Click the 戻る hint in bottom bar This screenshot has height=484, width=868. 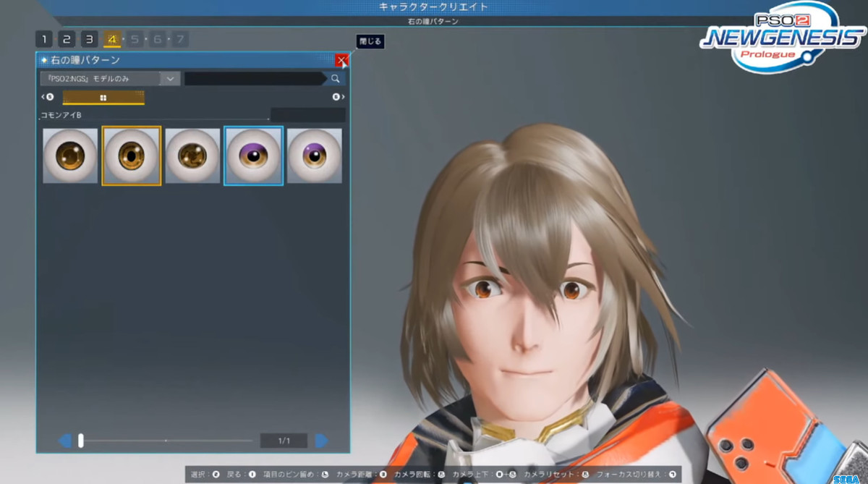tap(242, 475)
